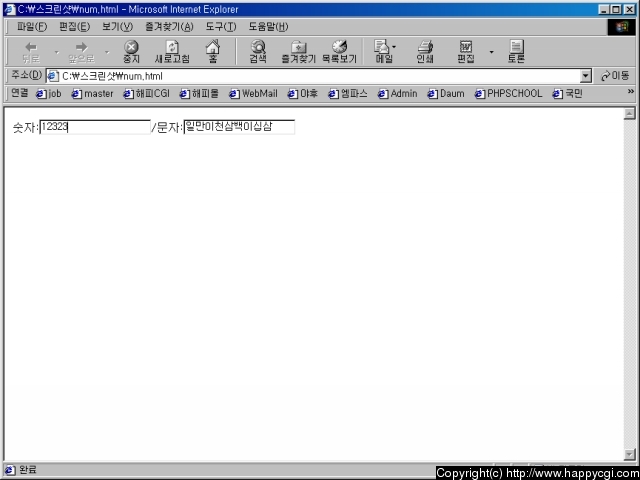
Task: Open the job link in Links bar
Action: 49,94
